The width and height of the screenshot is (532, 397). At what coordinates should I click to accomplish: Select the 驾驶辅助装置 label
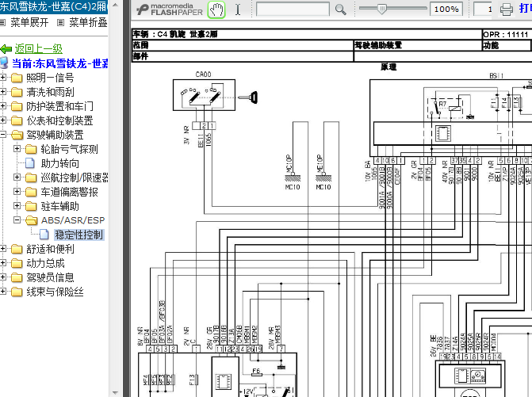coord(55,135)
